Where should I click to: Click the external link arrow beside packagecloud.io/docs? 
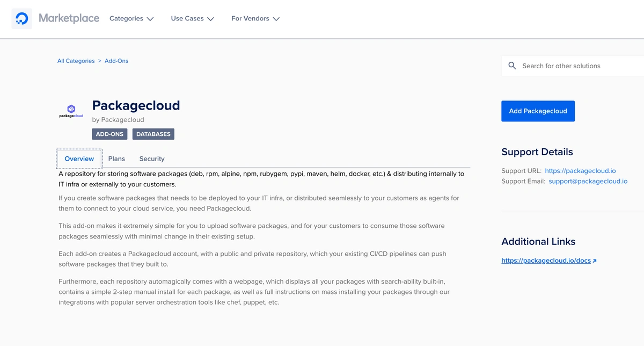click(x=595, y=261)
